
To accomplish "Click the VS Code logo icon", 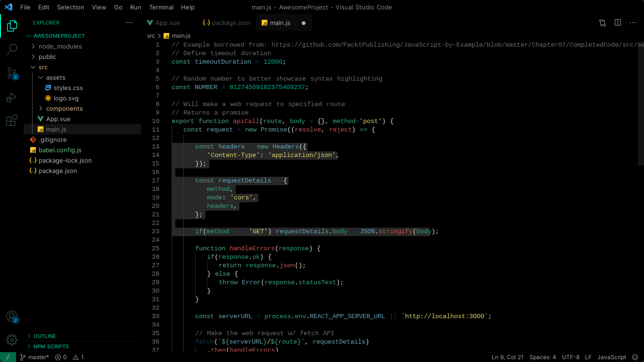I will [8, 7].
